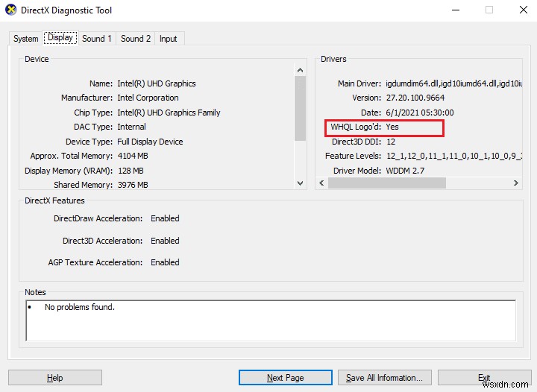Close the DirectX Diagnostic Tool window
Image resolution: width=537 pixels, height=392 pixels.
(524, 10)
